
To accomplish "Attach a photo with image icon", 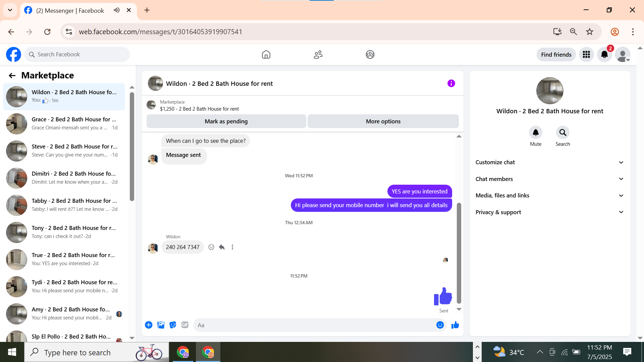I will [161, 325].
